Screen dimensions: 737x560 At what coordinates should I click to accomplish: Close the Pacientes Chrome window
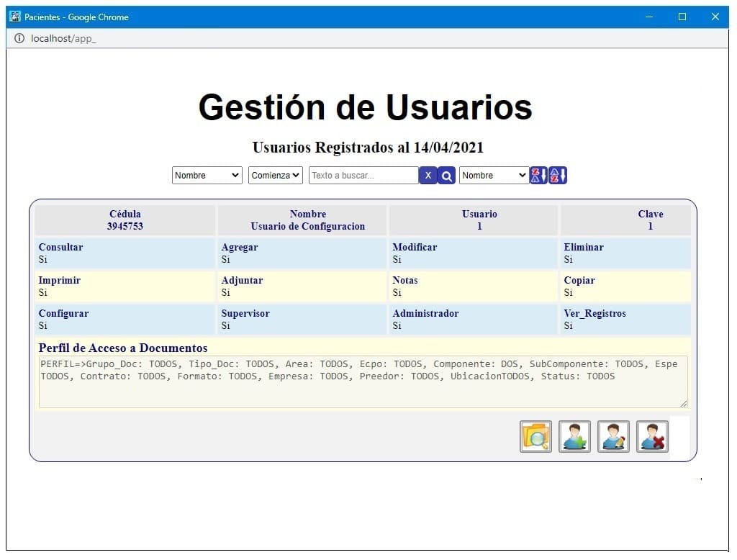point(715,17)
